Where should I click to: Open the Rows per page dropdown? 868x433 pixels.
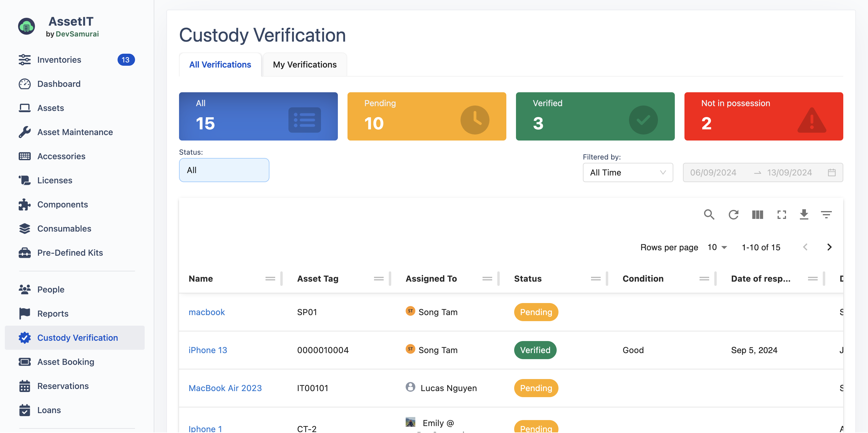pyautogui.click(x=717, y=247)
